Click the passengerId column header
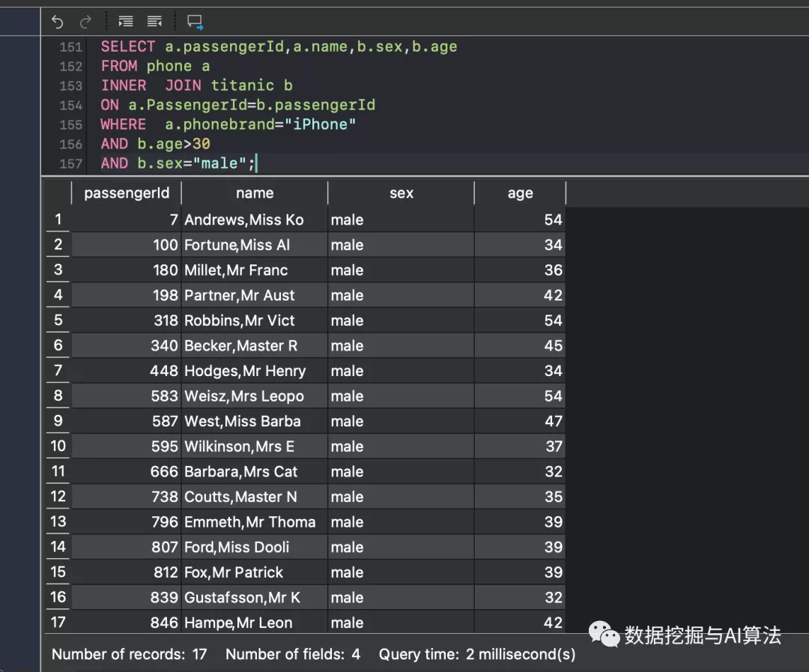 pos(127,193)
